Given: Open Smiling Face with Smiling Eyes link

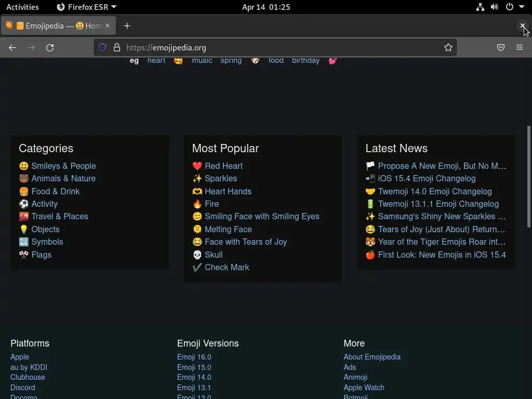Looking at the screenshot, I should [262, 217].
